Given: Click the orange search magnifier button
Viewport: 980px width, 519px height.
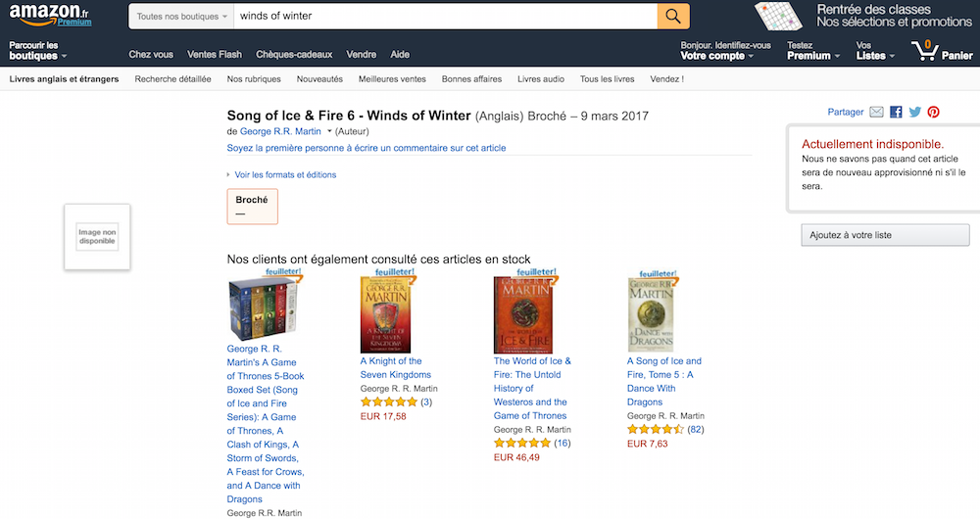Looking at the screenshot, I should (673, 17).
